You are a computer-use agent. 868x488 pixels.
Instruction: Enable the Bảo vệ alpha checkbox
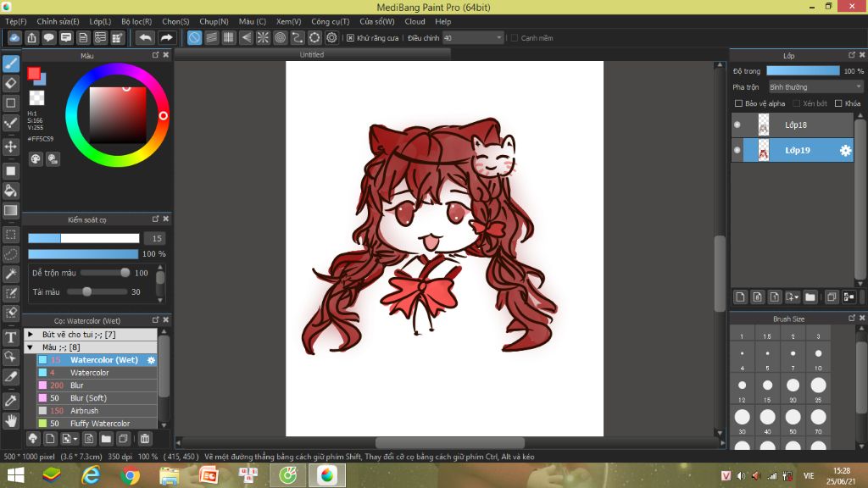pyautogui.click(x=738, y=103)
